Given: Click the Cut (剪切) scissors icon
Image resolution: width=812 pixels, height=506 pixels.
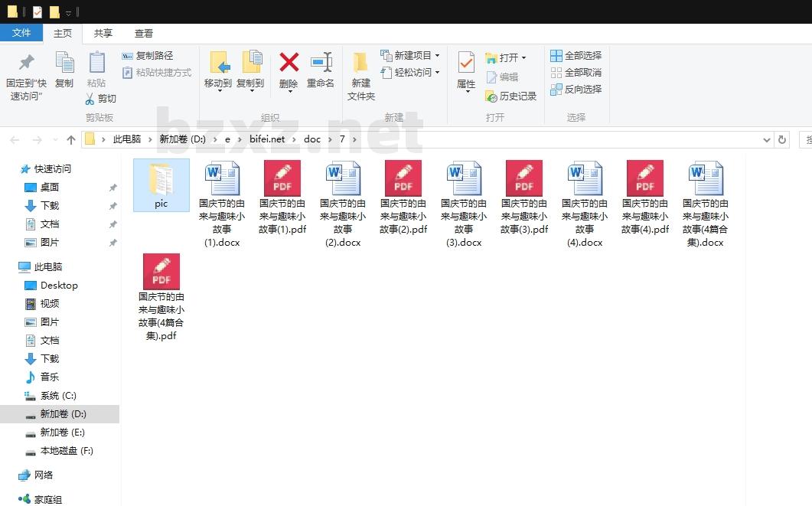Looking at the screenshot, I should pos(90,99).
